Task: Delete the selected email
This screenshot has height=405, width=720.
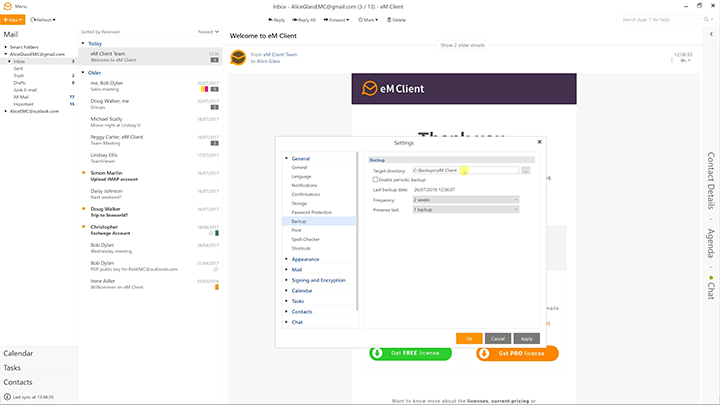Action: coord(396,20)
